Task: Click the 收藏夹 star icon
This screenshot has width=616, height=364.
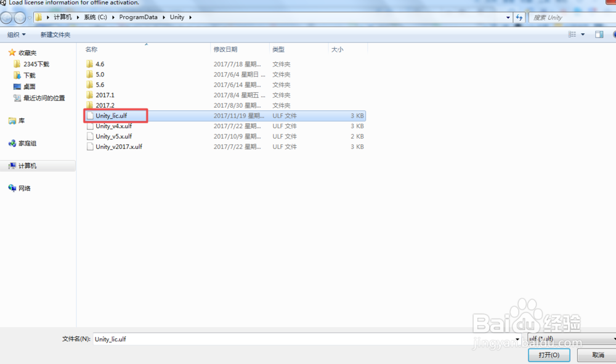Action: [x=12, y=52]
